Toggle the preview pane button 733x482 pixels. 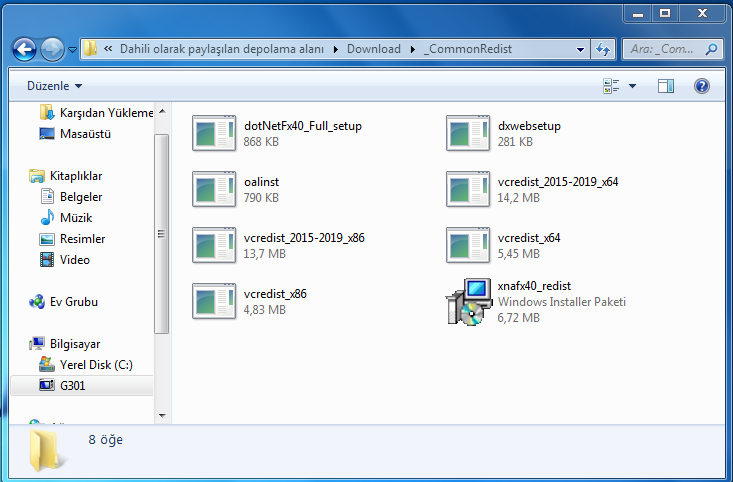coord(666,86)
